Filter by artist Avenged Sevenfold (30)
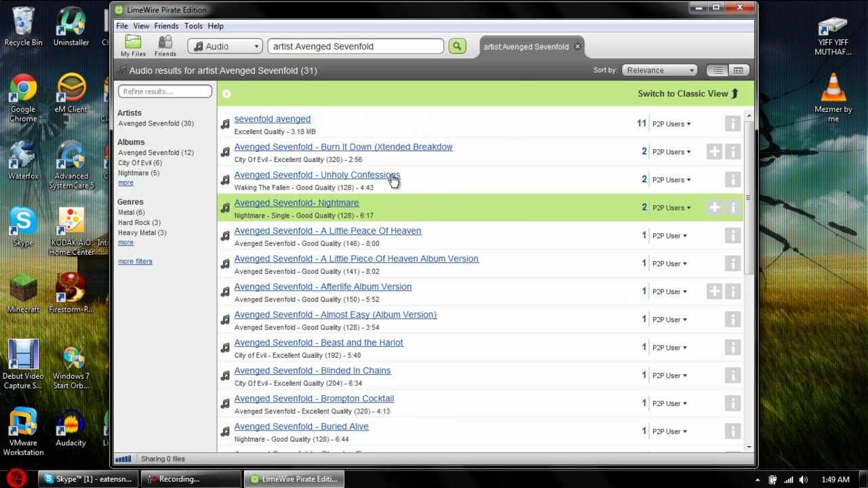 (x=156, y=123)
